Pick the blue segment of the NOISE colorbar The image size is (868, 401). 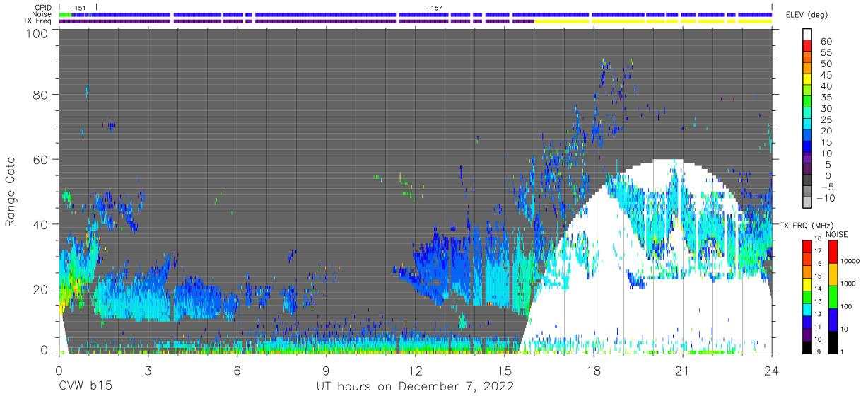pyautogui.click(x=833, y=318)
